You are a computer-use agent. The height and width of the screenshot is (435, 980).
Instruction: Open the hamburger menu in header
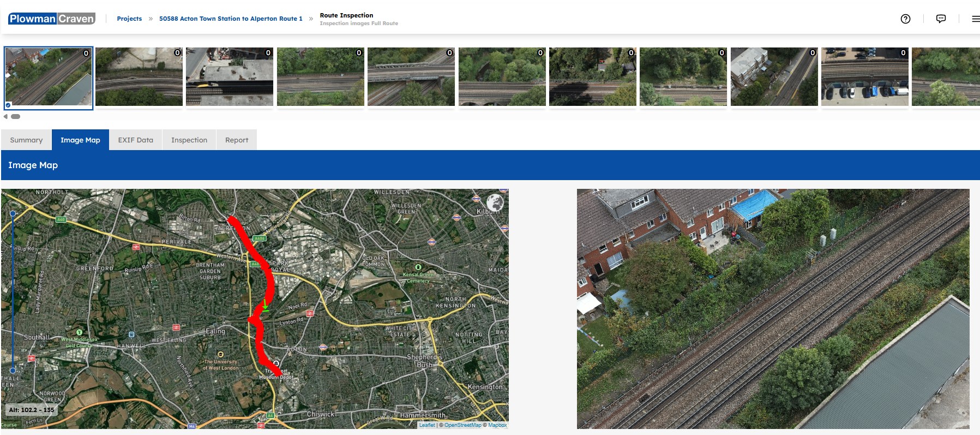click(975, 19)
